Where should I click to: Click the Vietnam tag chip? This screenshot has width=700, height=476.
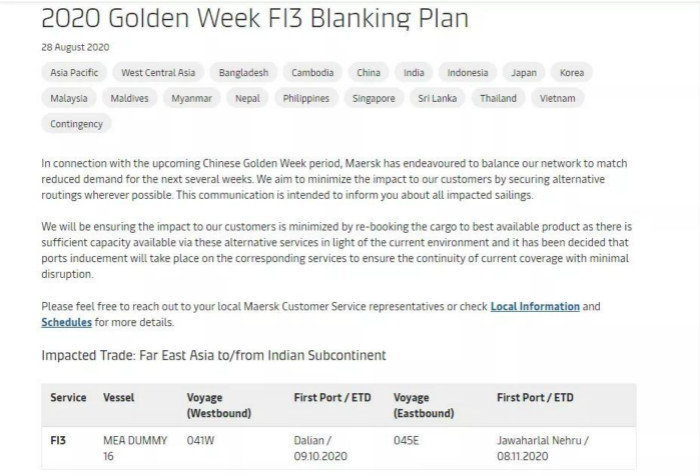pyautogui.click(x=557, y=98)
